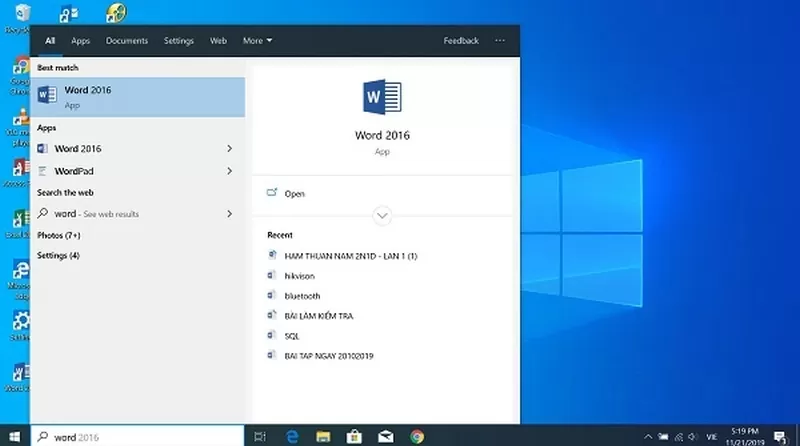Image resolution: width=800 pixels, height=446 pixels.
Task: Open recent file HAM THUAN NAM 2N1D - LAN 1 (1)
Action: (351, 256)
